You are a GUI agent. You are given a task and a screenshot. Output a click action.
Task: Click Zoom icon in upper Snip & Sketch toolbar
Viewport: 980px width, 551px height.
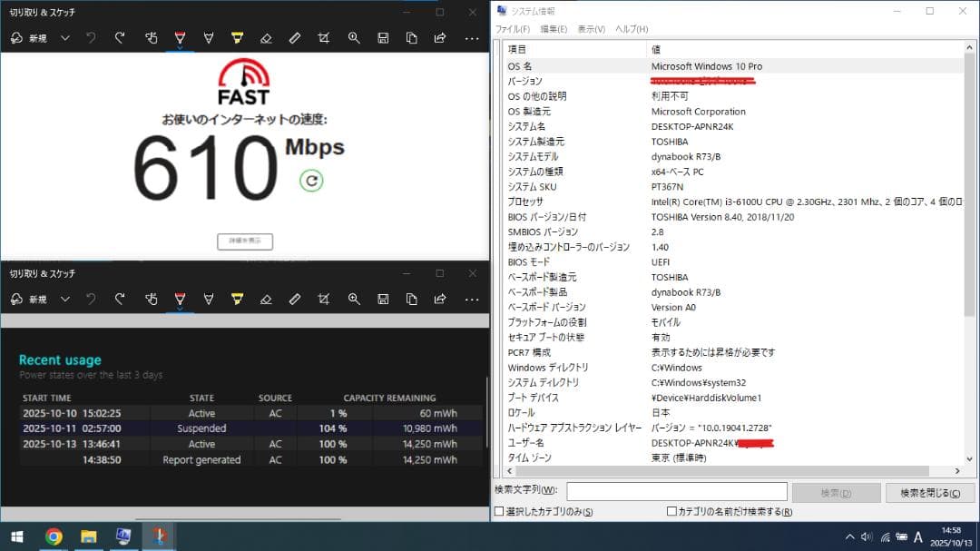click(x=354, y=38)
